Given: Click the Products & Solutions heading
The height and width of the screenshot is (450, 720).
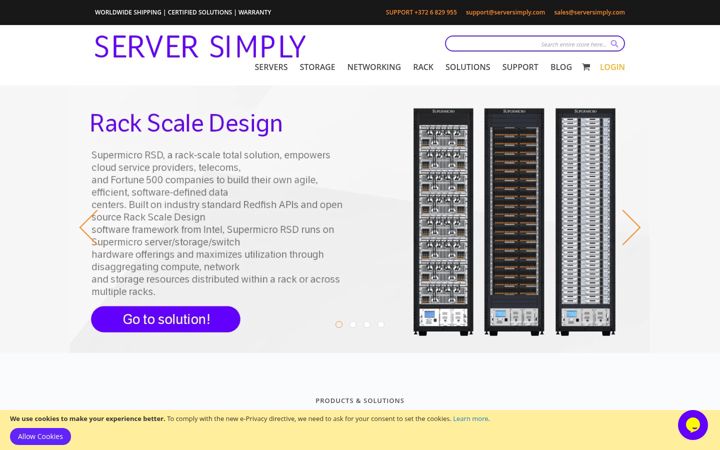Looking at the screenshot, I should [x=360, y=400].
